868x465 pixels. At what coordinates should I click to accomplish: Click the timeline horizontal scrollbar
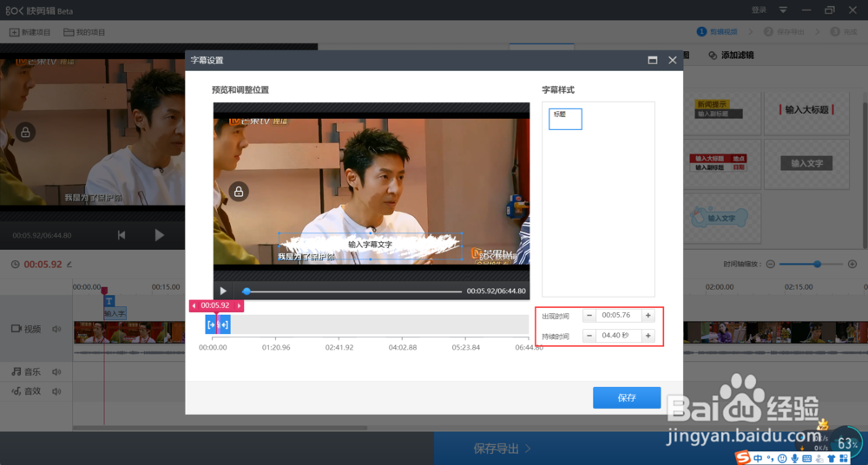220,428
